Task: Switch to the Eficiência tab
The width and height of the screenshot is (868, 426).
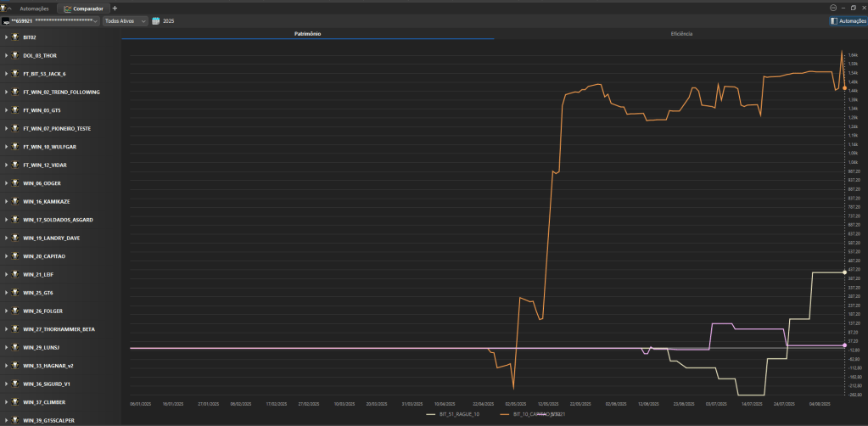Action: coord(680,34)
